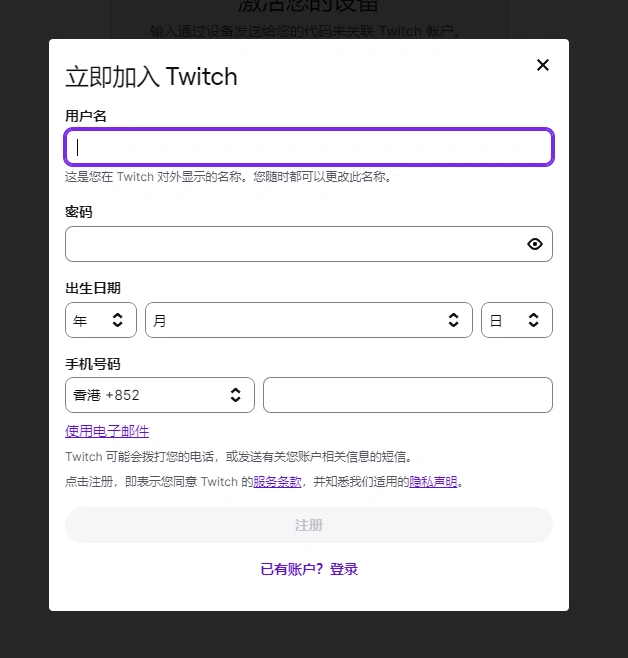Open the 隐私声明 privacy notice link
This screenshot has width=628, height=658.
click(433, 481)
